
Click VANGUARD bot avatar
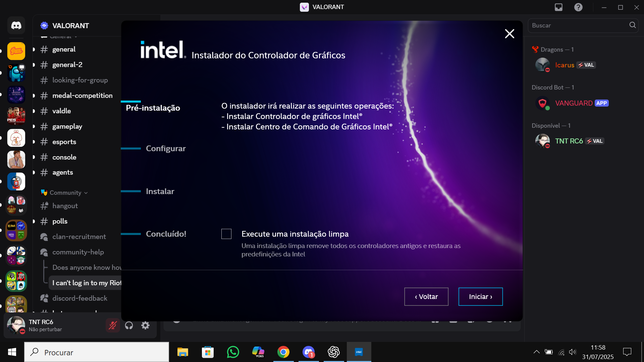click(x=542, y=103)
